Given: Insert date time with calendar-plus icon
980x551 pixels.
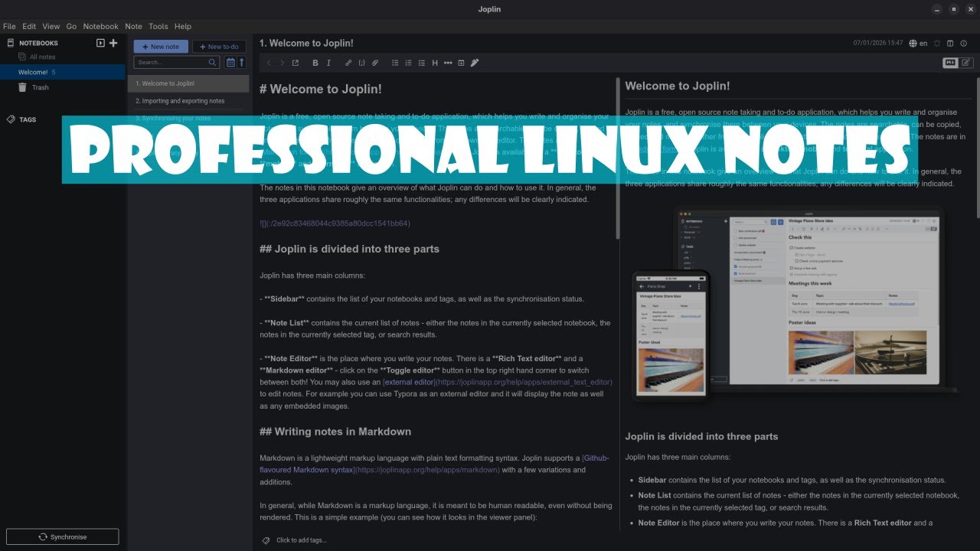Looking at the screenshot, I should click(x=461, y=63).
